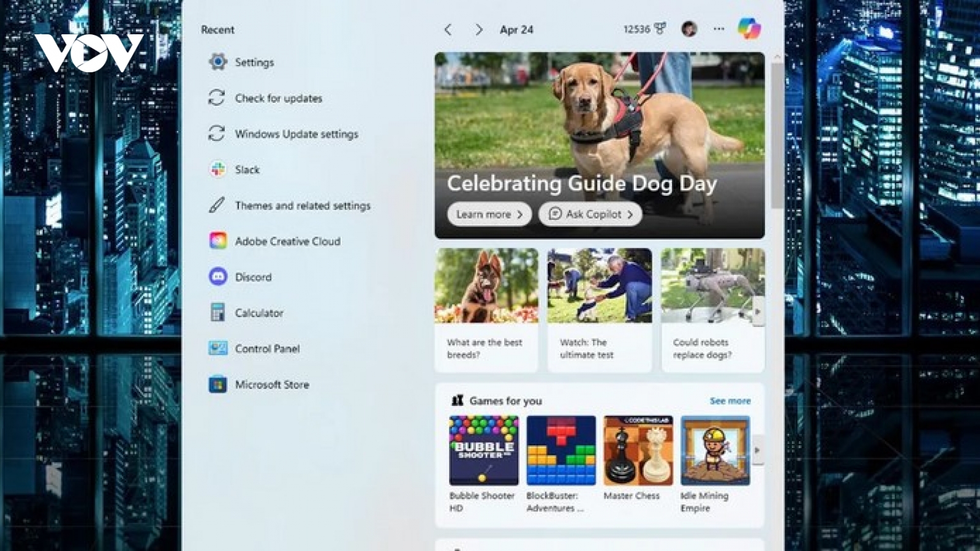
Task: Click the Learn more button
Action: (x=489, y=214)
